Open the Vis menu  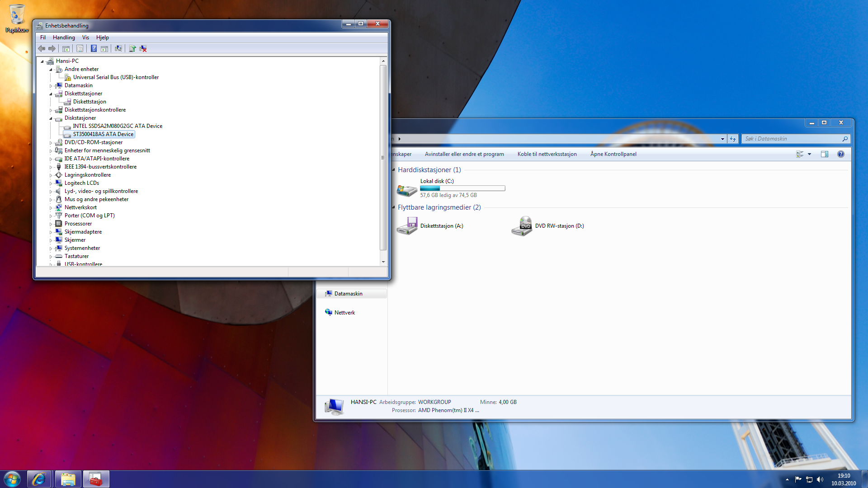click(x=85, y=38)
